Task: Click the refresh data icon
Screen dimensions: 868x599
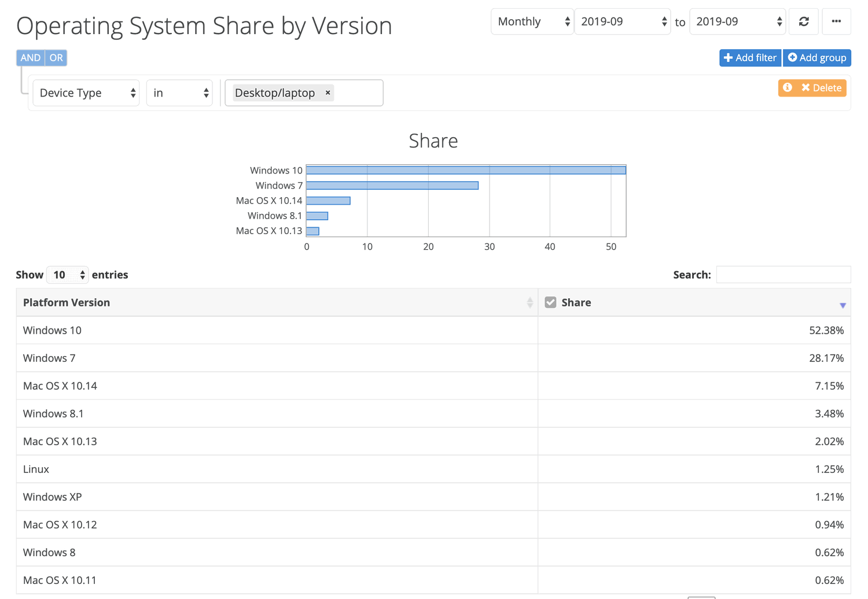Action: click(803, 21)
